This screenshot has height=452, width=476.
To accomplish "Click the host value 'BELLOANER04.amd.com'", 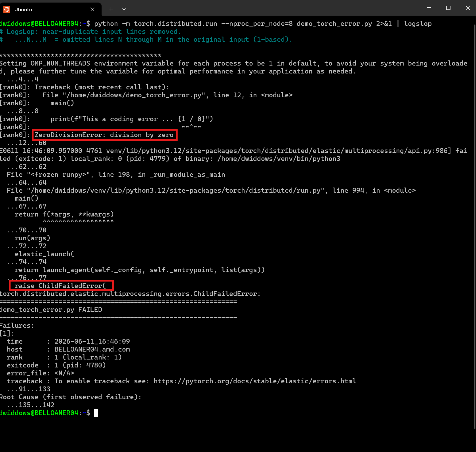I will (92, 349).
